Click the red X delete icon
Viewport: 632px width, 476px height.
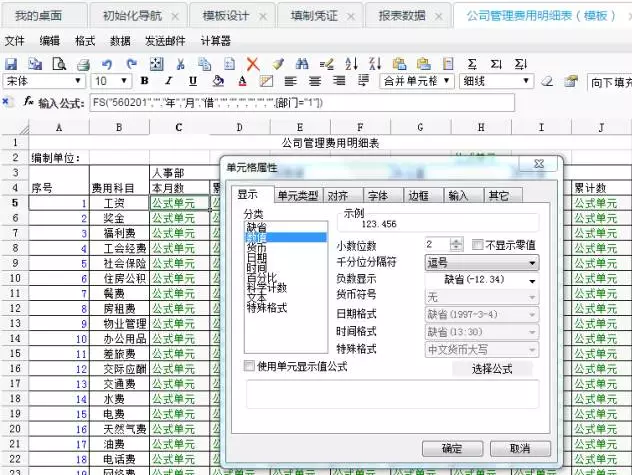point(253,64)
